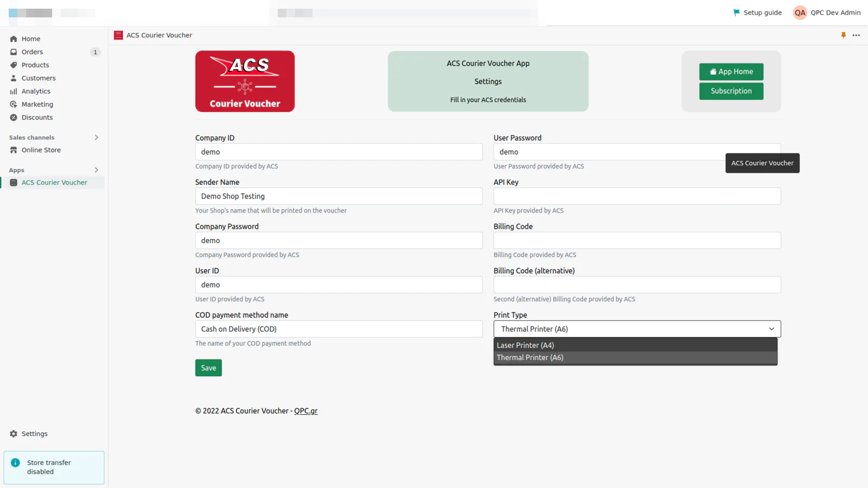Image resolution: width=868 pixels, height=488 pixels.
Task: Open the QPC.gr footer link
Action: 306,411
